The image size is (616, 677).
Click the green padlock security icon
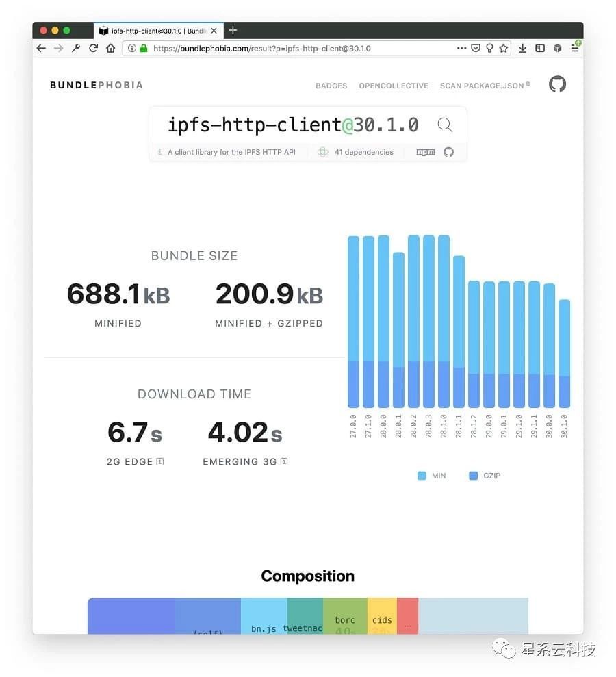click(144, 49)
